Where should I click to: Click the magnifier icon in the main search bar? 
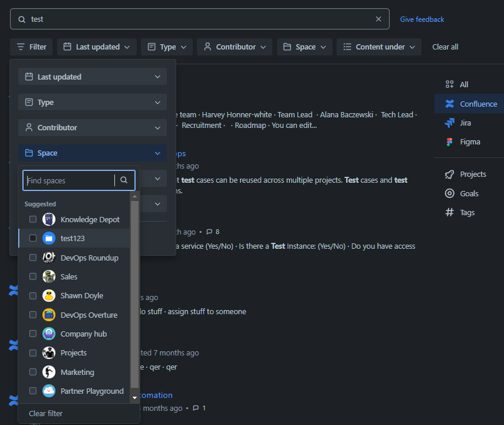pyautogui.click(x=22, y=19)
